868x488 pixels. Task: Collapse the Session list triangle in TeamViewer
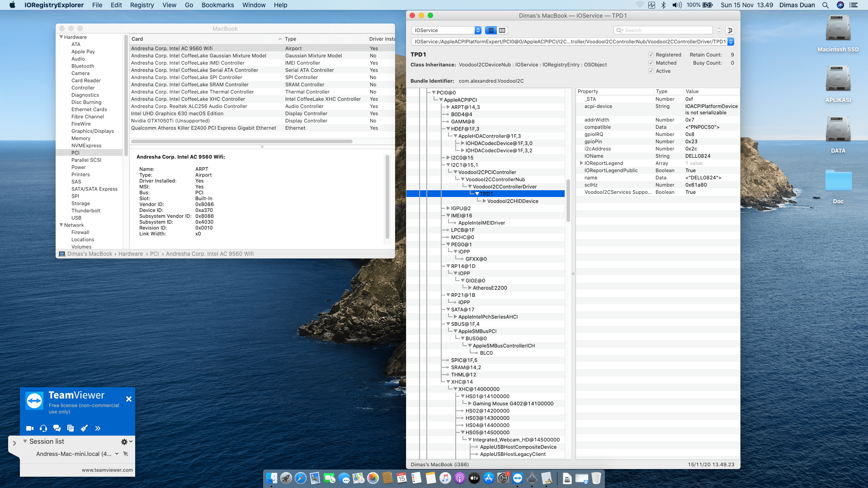point(25,441)
